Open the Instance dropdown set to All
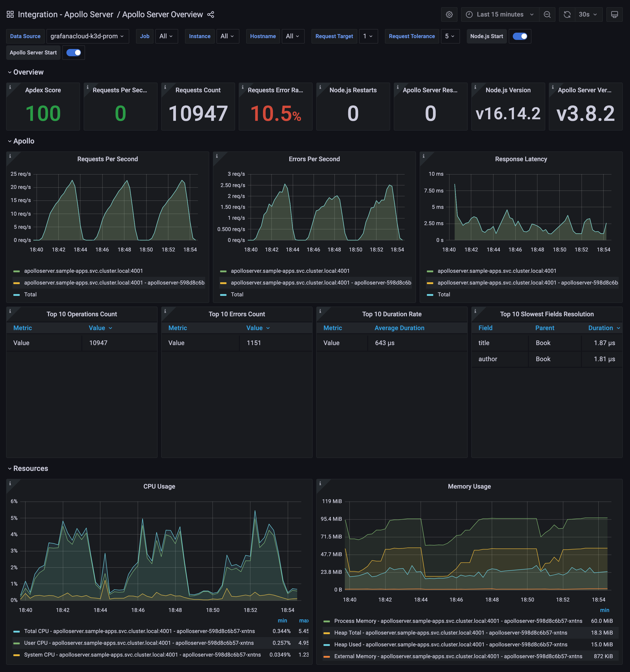Viewport: 630px width, 672px height. (x=227, y=36)
